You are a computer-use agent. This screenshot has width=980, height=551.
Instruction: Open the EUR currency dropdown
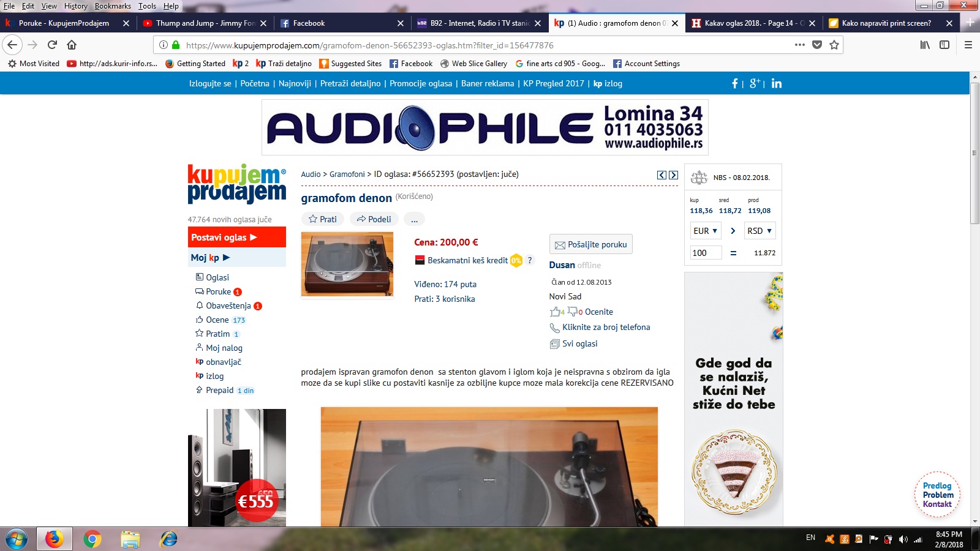[x=706, y=231]
